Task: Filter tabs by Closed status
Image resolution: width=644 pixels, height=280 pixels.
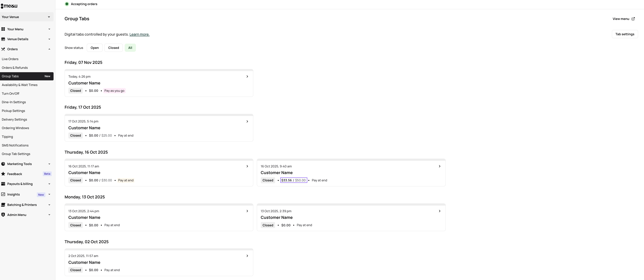Action: coord(113,48)
